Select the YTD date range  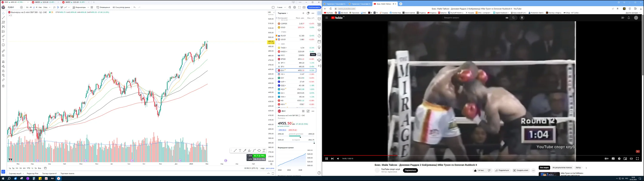29,168
